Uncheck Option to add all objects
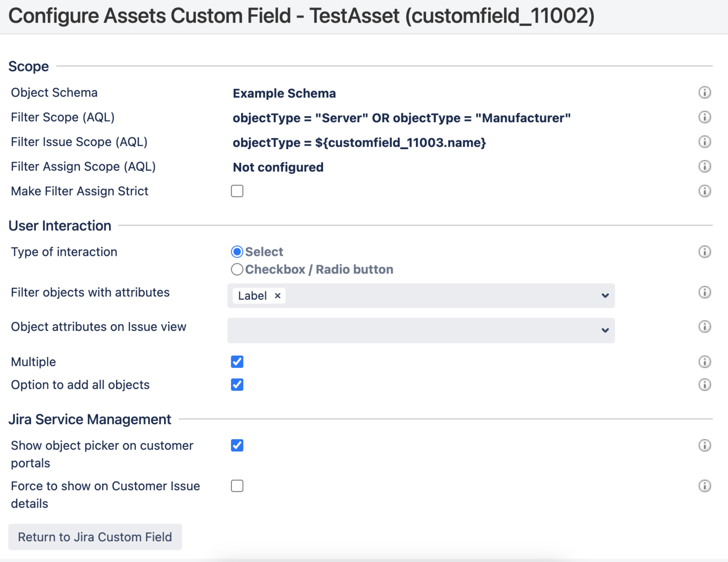Screen dimensions: 728x562 237,385
